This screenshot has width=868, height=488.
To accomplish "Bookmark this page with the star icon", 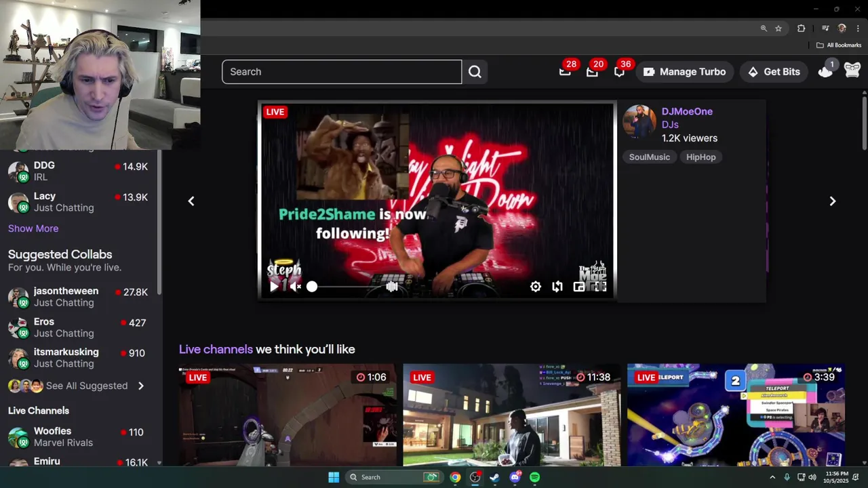I will click(778, 28).
